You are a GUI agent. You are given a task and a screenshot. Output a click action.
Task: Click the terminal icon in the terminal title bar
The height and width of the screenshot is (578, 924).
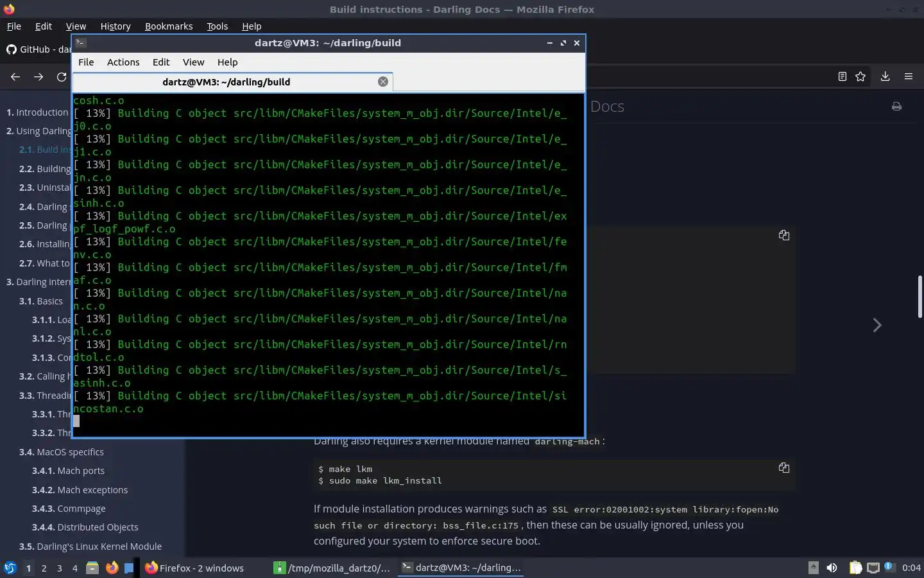pyautogui.click(x=81, y=43)
